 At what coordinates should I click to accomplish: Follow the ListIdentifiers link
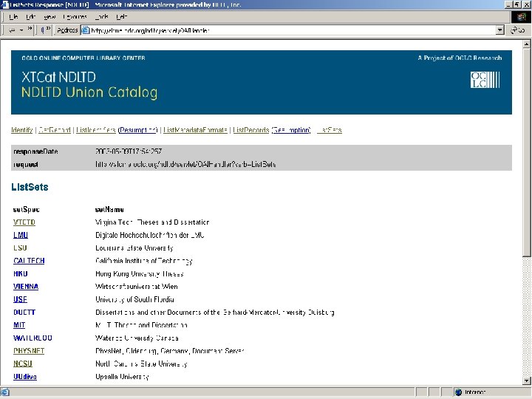(96, 130)
